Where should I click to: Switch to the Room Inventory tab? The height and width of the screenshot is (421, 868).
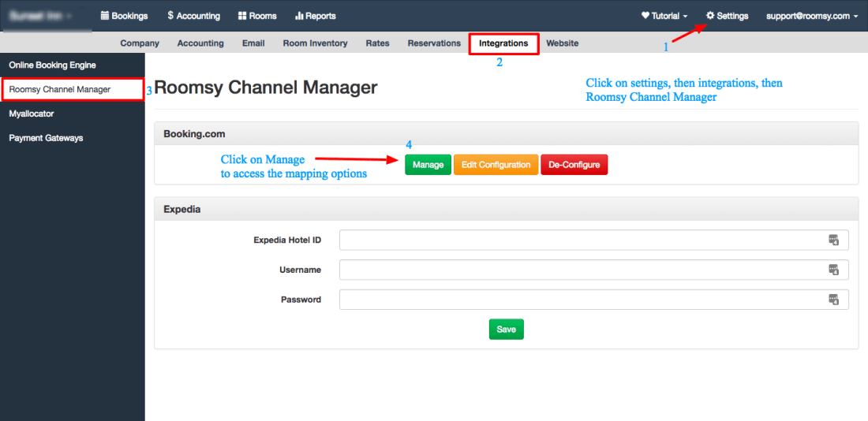click(315, 43)
